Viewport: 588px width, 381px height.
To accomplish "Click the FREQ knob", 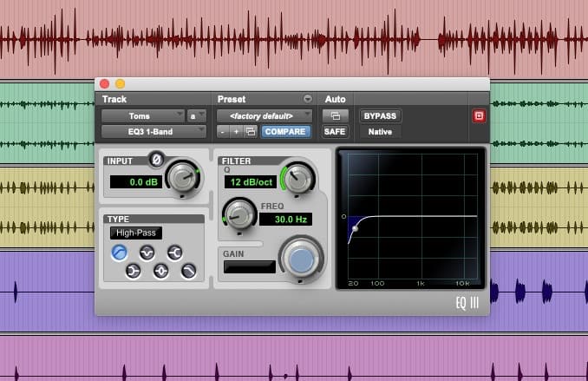I will [238, 214].
